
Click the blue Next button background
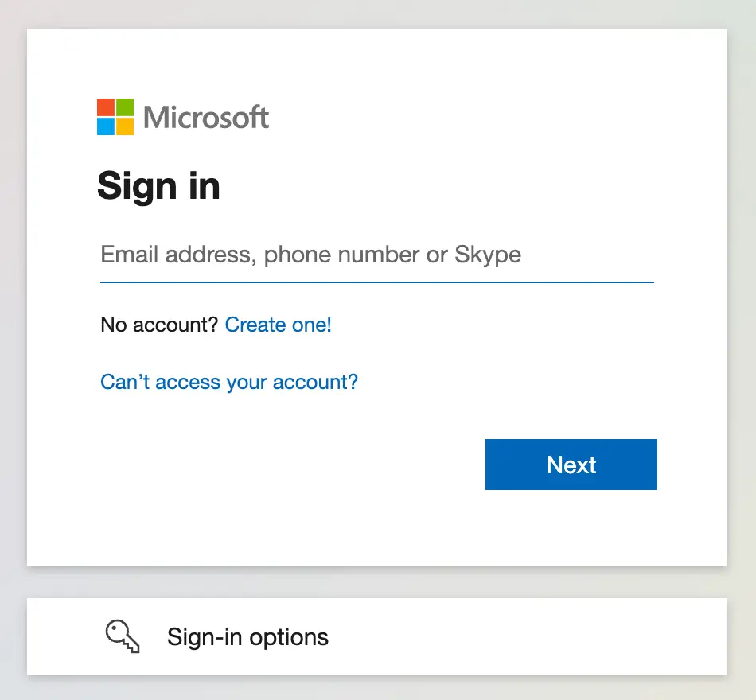click(571, 465)
